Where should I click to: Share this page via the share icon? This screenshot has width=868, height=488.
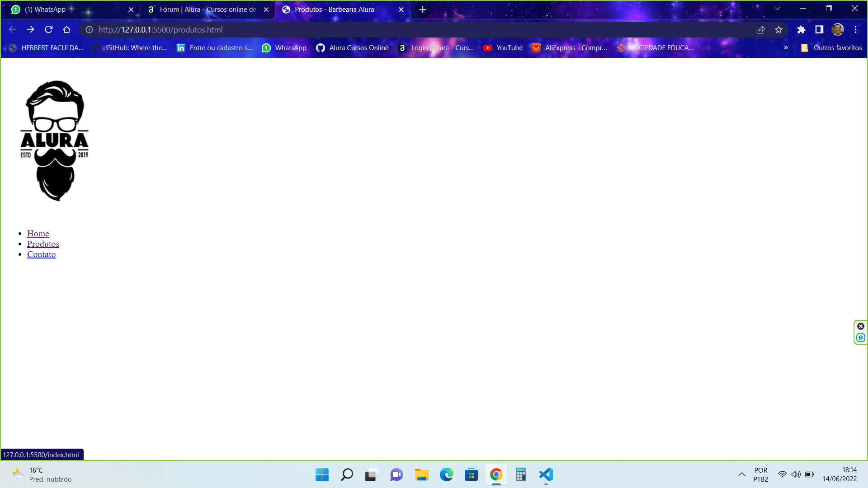(760, 30)
